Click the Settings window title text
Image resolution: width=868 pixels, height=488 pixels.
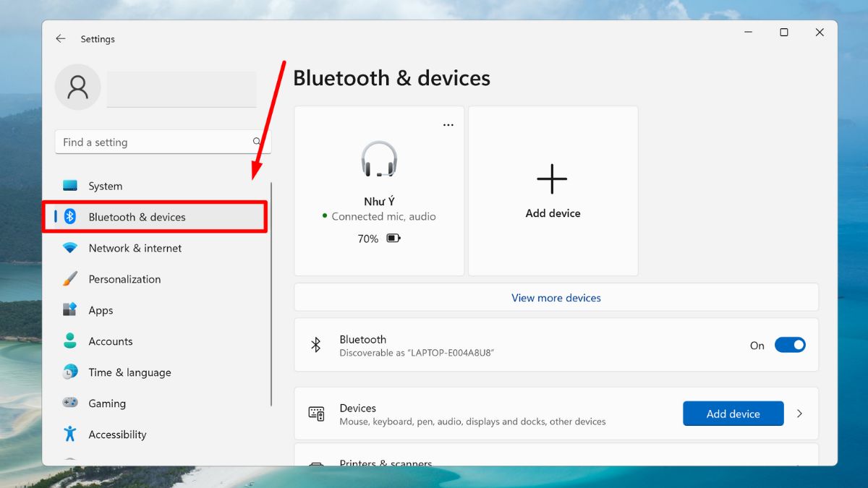point(98,39)
